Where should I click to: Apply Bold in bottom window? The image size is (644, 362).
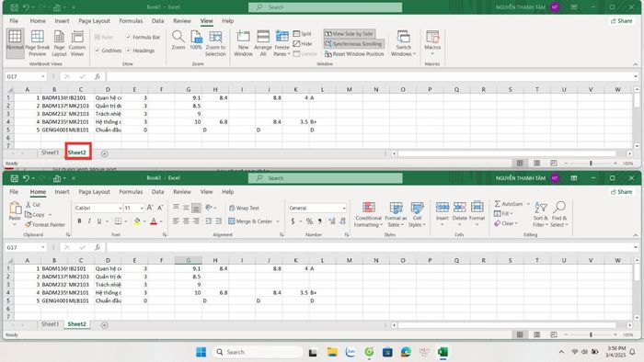click(79, 221)
